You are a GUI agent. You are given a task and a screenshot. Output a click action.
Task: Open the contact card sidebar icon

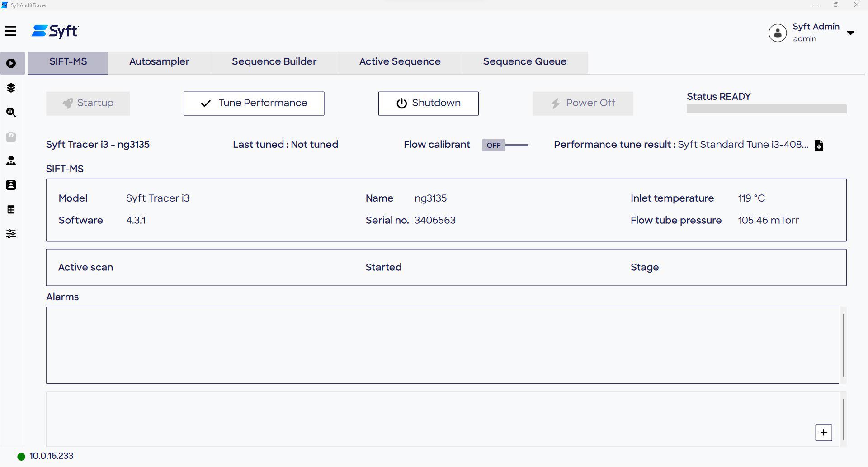(11, 185)
